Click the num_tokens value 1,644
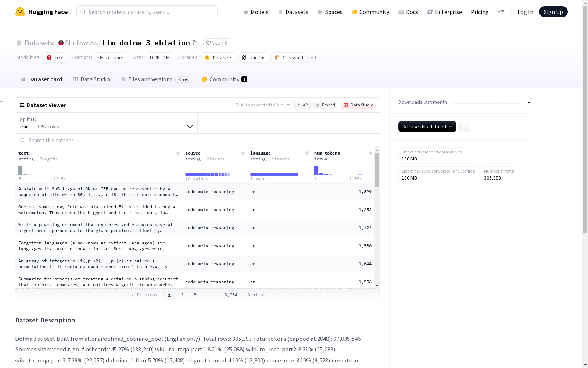 [365, 264]
